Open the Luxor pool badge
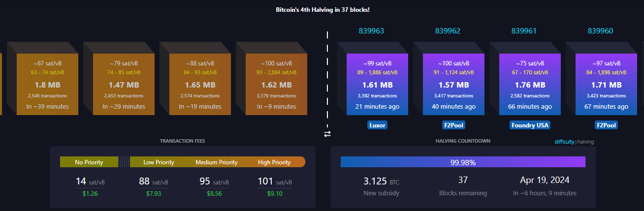The width and height of the screenshot is (644, 211). (377, 125)
